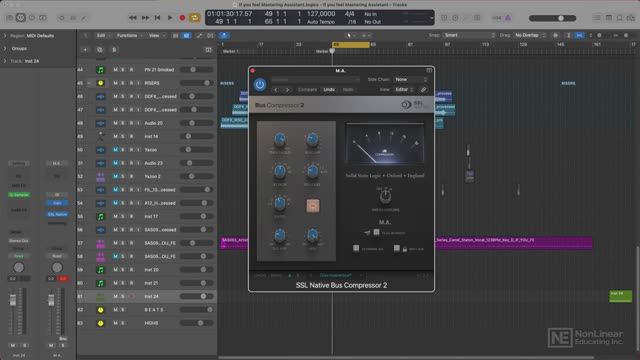Click the red Record button
640x360 pixels.
click(182, 18)
